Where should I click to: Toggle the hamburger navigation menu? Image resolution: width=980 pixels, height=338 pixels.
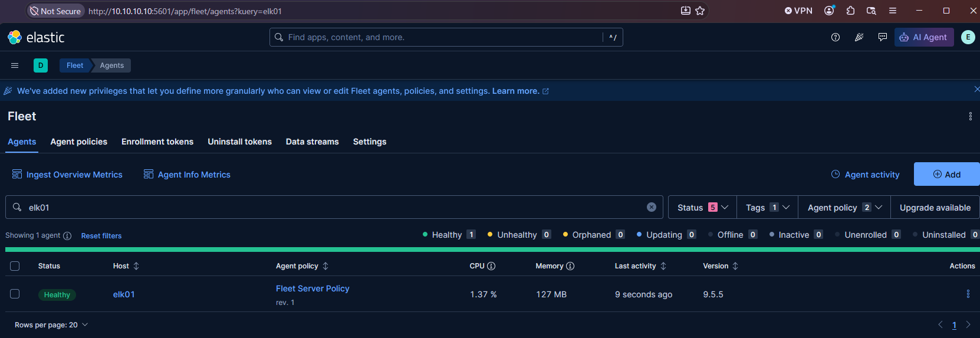pos(15,65)
